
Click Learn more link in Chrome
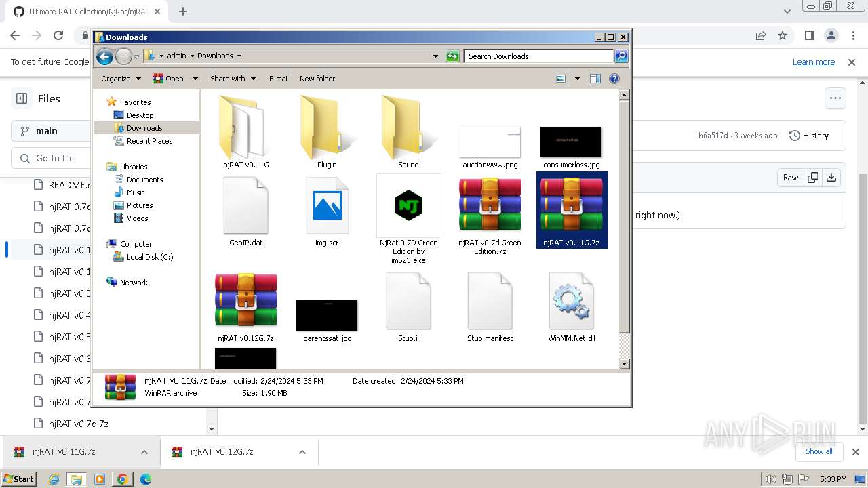tap(814, 62)
